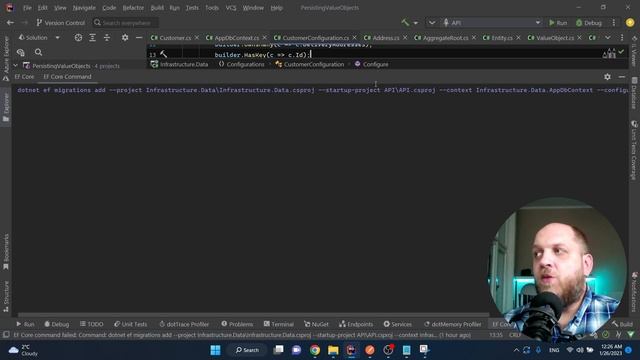
Task: Open File Explorer from taskbar
Action: [x=333, y=350]
